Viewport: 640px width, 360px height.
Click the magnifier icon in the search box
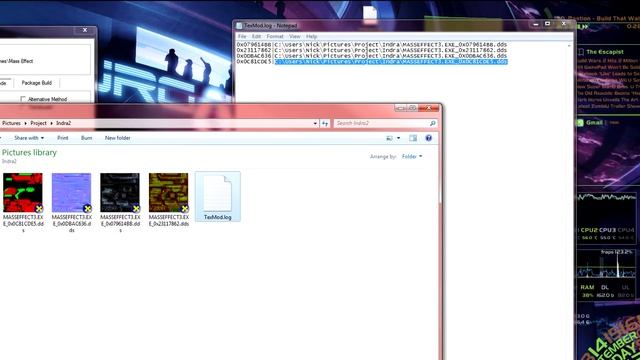point(433,123)
